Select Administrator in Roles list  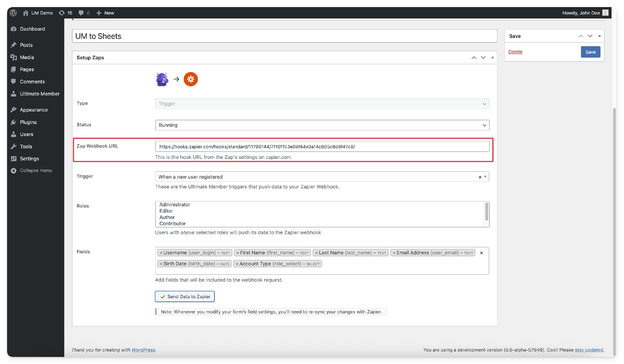(x=175, y=204)
